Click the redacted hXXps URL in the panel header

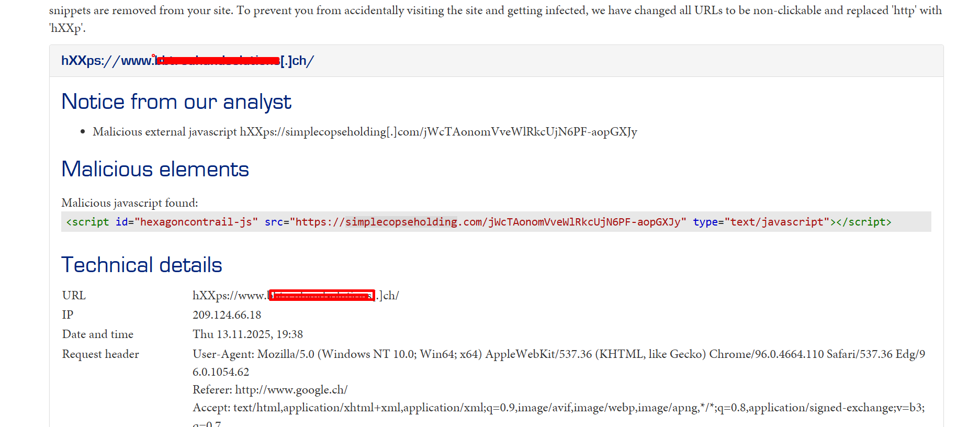point(187,61)
